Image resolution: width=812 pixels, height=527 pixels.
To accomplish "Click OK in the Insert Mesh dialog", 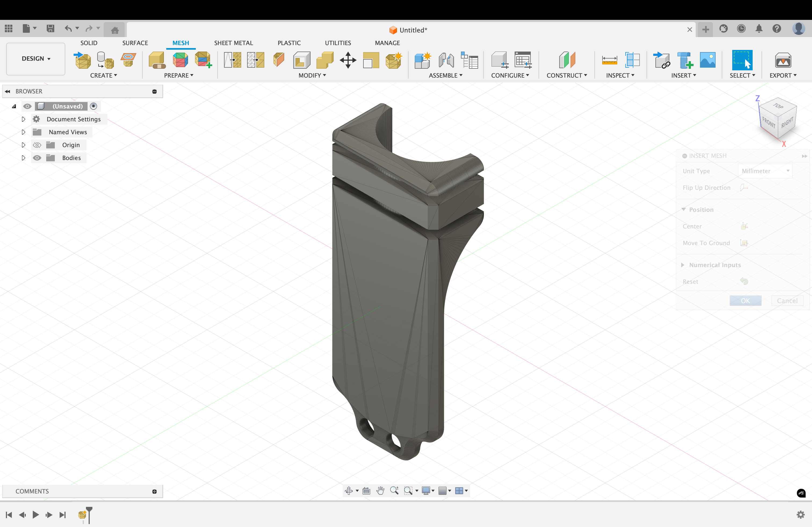I will pos(745,300).
